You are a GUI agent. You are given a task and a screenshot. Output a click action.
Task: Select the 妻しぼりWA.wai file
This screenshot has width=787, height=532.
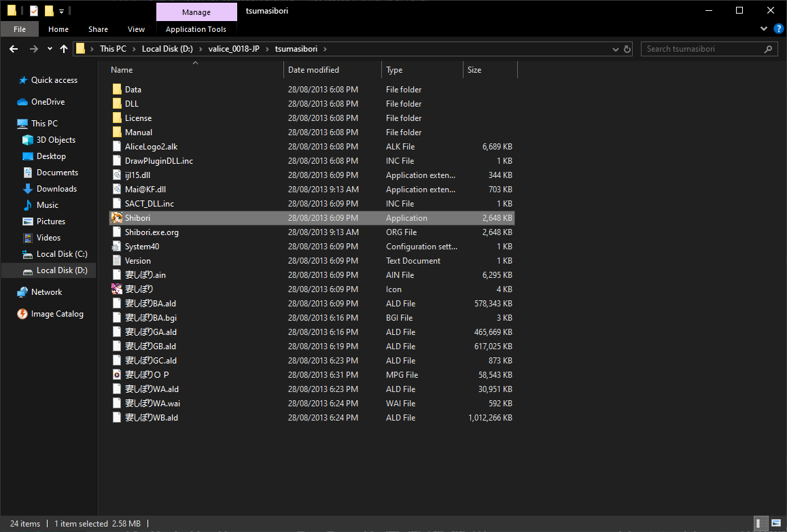click(312, 404)
